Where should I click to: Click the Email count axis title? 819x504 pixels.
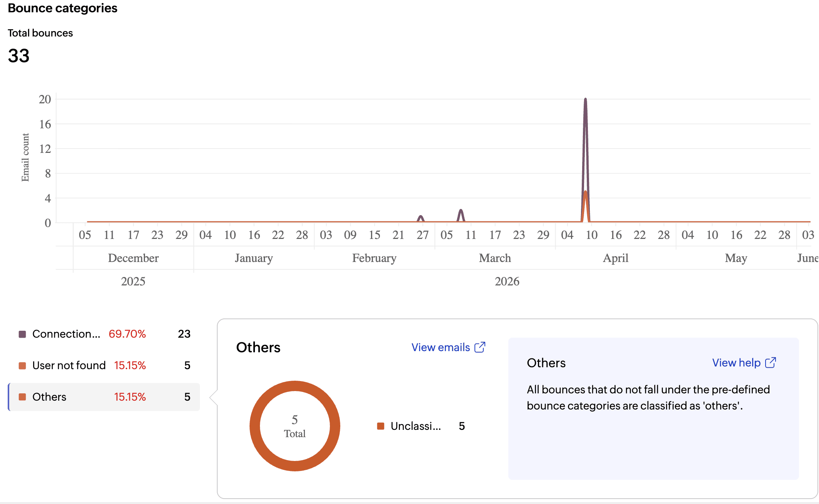point(25,157)
